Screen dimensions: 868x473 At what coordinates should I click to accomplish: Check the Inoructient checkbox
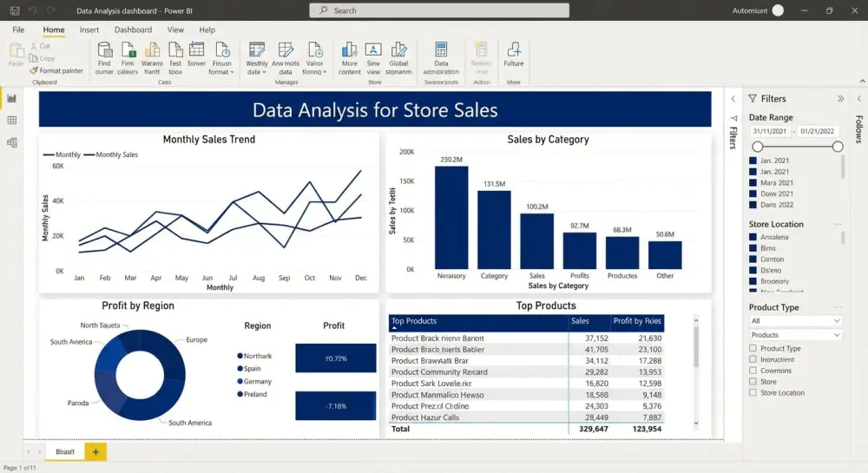tap(753, 359)
